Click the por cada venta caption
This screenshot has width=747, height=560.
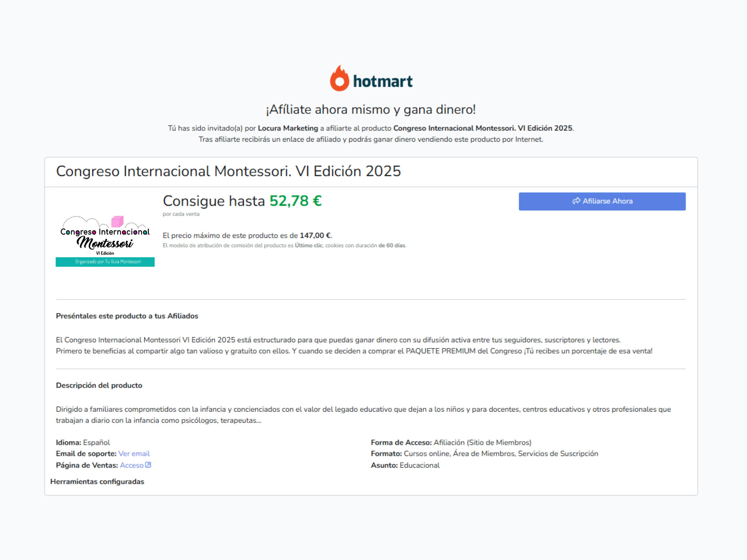click(x=181, y=214)
